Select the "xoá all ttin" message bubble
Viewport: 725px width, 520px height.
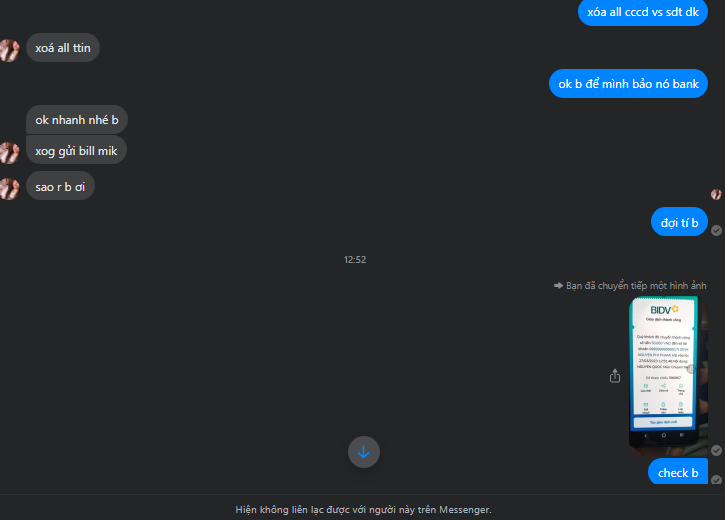(63, 48)
